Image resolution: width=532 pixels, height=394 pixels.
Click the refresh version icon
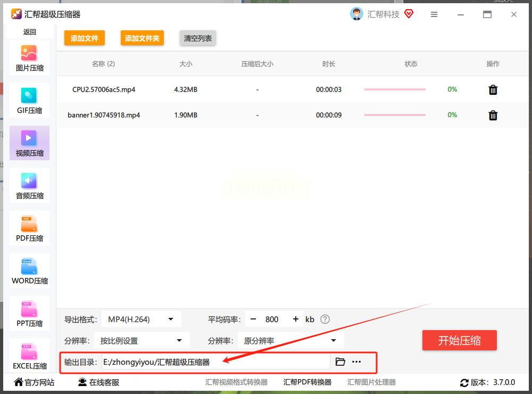(464, 383)
